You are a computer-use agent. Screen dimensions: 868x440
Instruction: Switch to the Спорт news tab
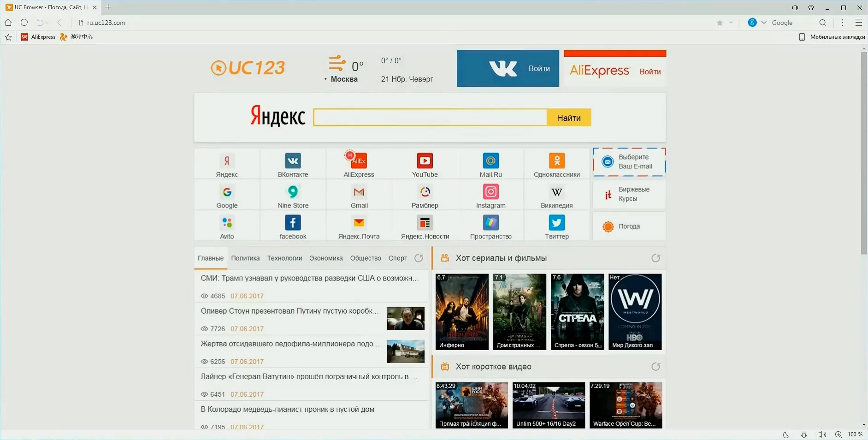(398, 258)
